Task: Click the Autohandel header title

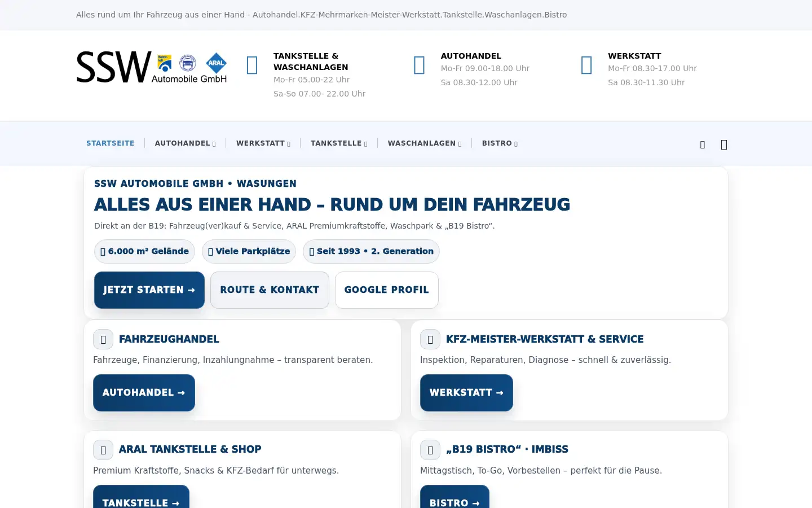Action: (471, 56)
